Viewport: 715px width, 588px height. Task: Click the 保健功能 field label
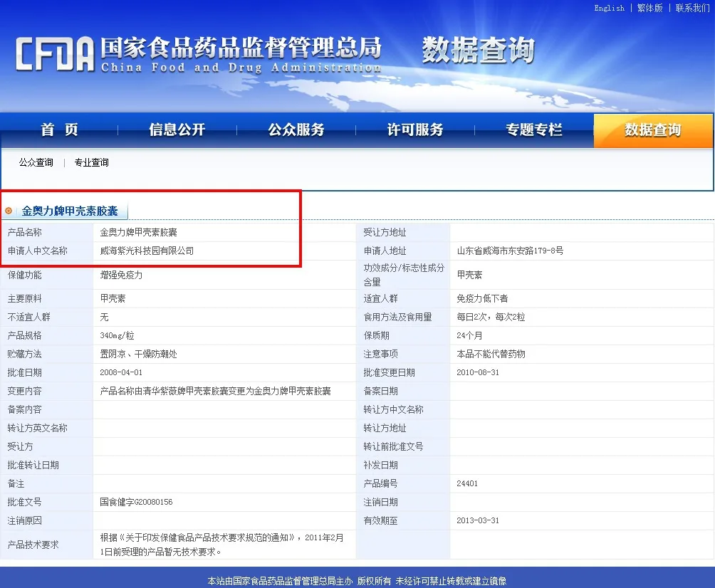(x=25, y=275)
